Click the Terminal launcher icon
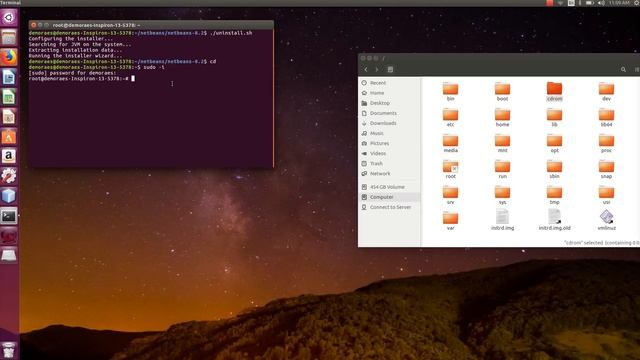 tap(9, 216)
